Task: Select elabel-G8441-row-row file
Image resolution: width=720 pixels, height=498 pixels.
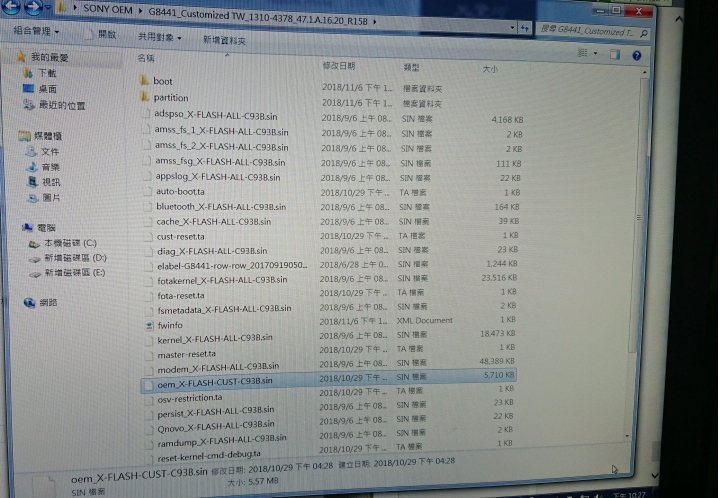Action: pos(232,266)
